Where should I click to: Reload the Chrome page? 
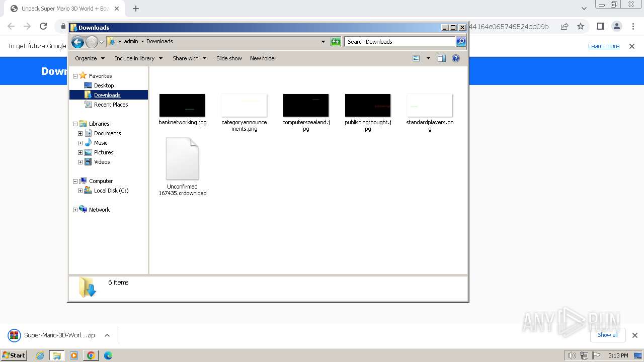point(43,26)
